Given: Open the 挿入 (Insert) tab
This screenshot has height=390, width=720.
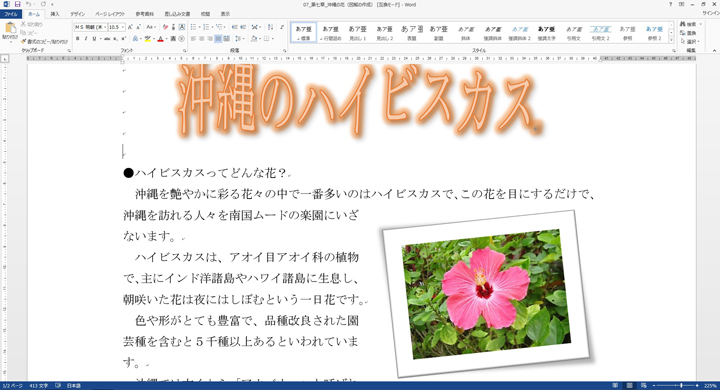Looking at the screenshot, I should pyautogui.click(x=55, y=14).
